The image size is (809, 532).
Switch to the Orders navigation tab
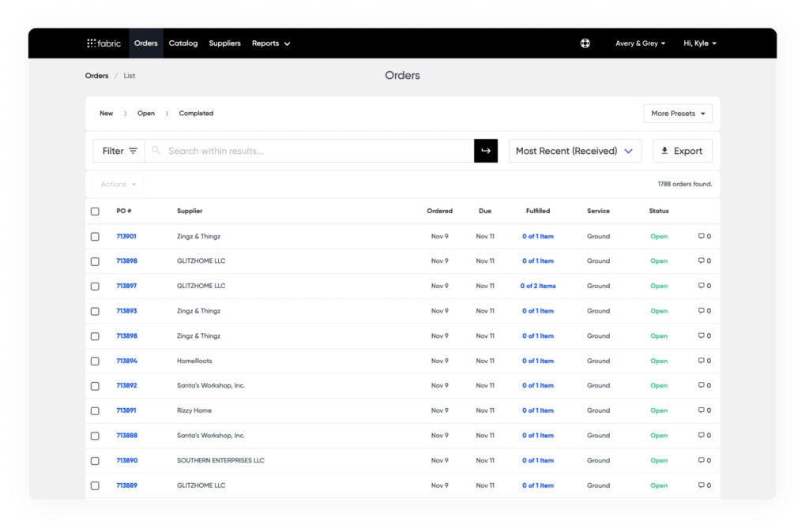point(145,43)
